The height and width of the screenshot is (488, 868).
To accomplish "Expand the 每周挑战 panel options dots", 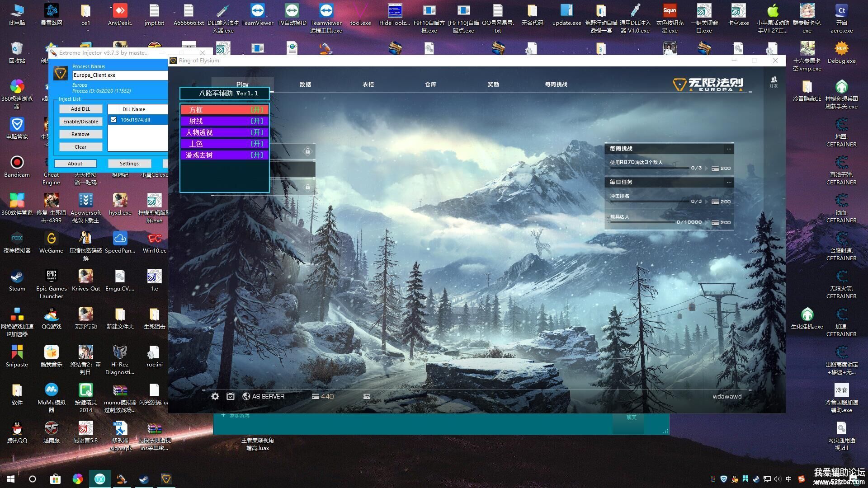I will point(728,149).
